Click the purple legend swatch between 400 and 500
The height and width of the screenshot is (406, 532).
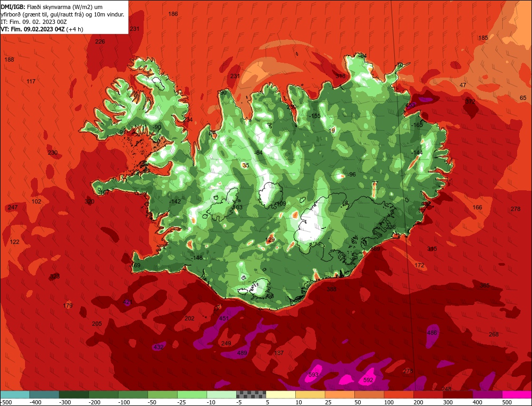point(487,394)
